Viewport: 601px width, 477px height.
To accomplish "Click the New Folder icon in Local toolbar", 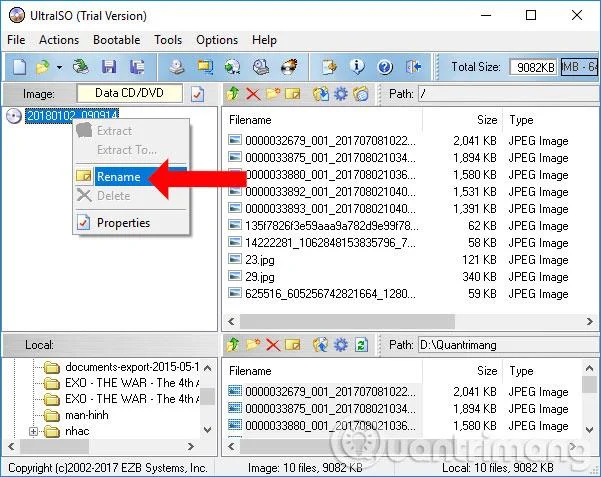I will click(x=253, y=345).
